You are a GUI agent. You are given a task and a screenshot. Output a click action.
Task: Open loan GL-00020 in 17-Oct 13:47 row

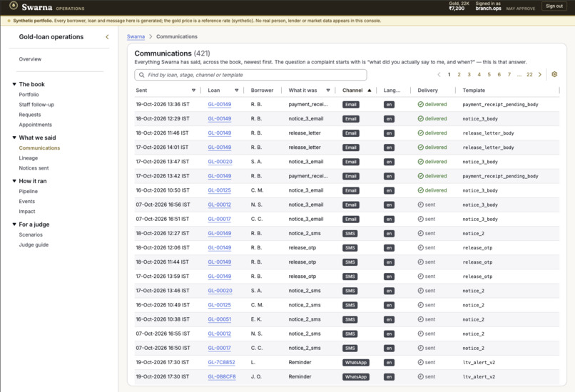click(x=220, y=162)
